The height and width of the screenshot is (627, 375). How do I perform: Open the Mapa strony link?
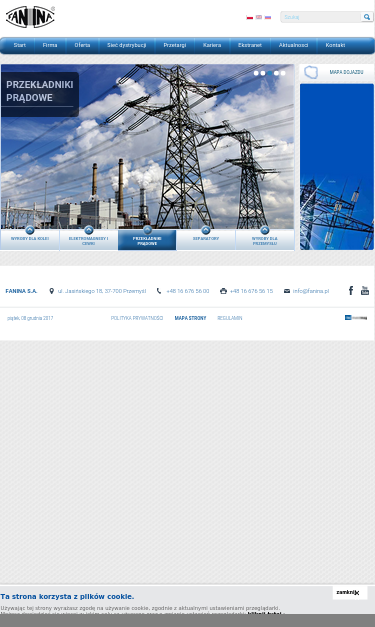pos(190,318)
